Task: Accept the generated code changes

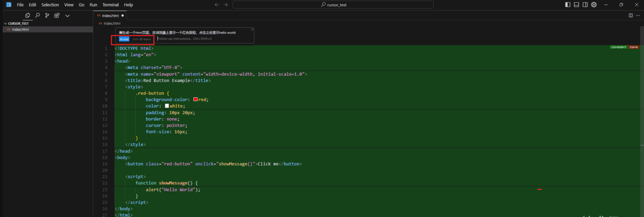Action: tap(124, 39)
